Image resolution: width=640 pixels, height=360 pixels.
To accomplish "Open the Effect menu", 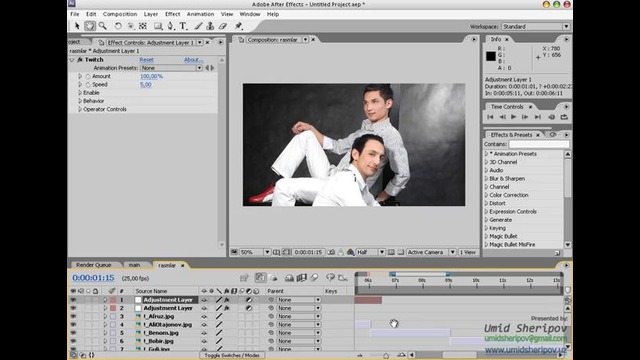I will 173,14.
